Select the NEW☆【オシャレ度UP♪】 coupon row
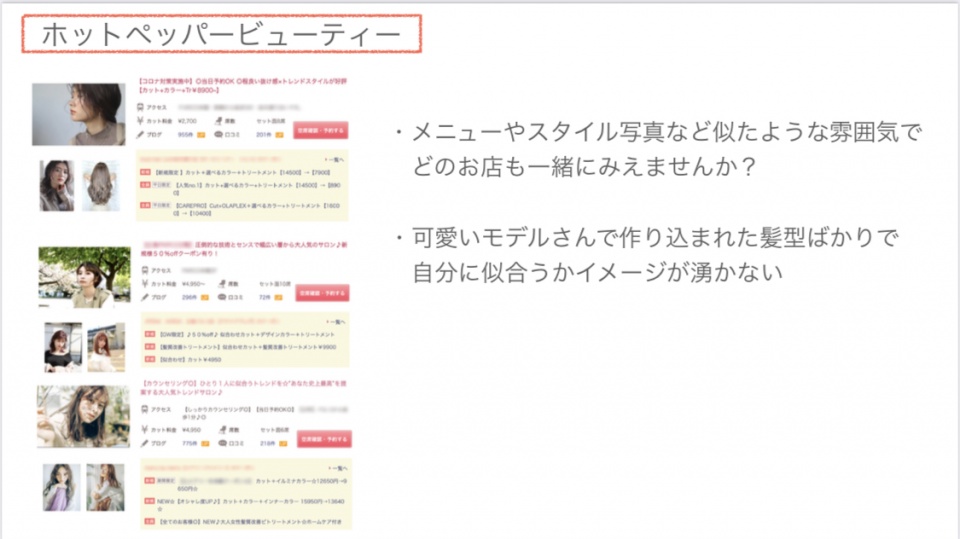 tap(246, 505)
